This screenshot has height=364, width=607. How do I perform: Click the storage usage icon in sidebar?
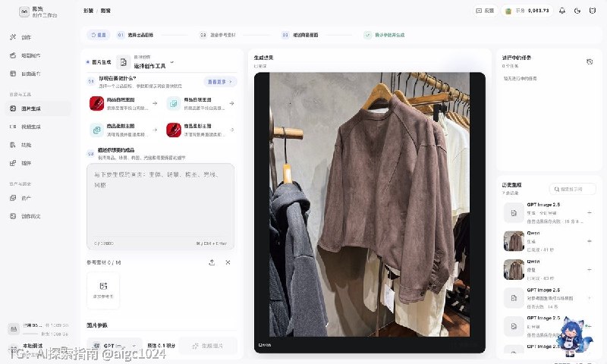[x=14, y=329]
